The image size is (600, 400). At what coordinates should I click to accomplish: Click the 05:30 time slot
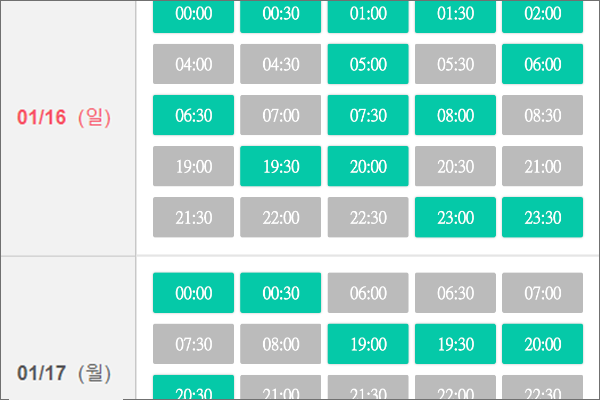(454, 64)
